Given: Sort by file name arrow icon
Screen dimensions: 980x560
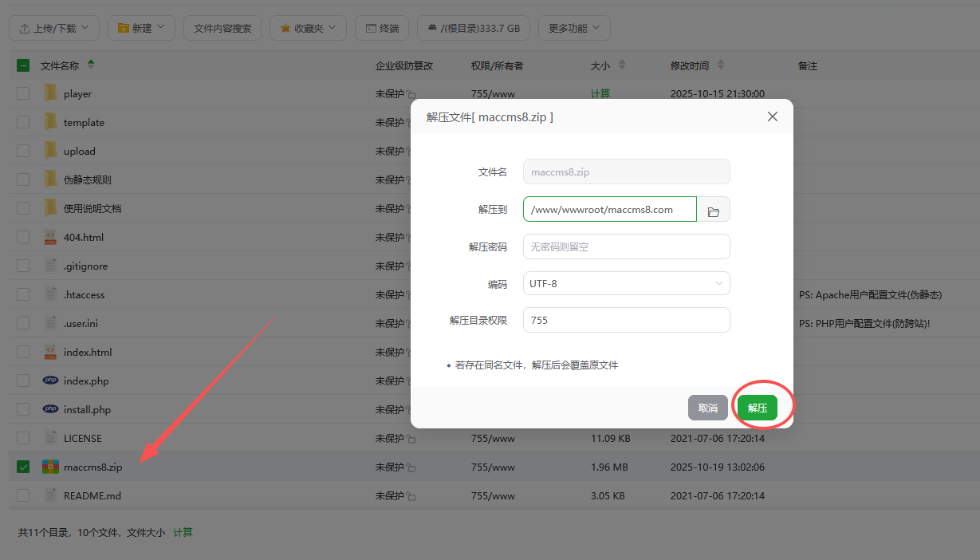Looking at the screenshot, I should click(90, 65).
